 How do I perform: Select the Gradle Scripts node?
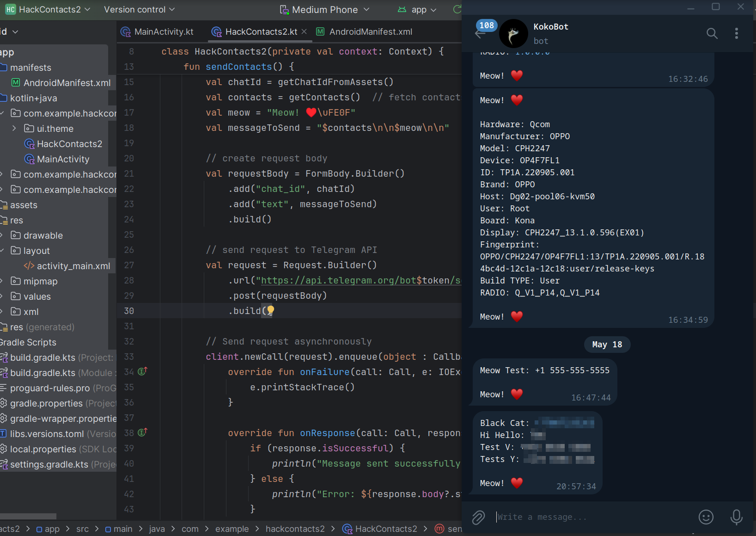click(29, 342)
